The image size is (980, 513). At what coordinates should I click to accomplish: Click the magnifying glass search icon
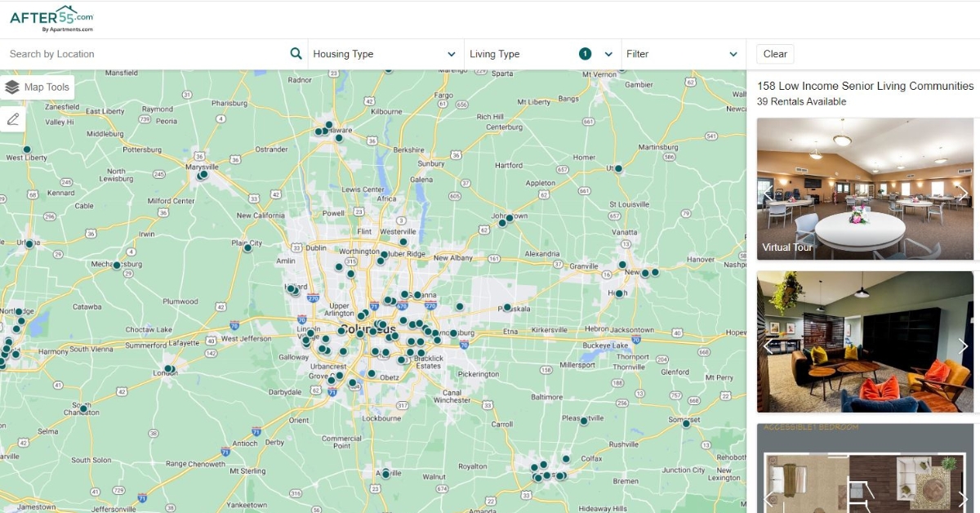(x=296, y=54)
